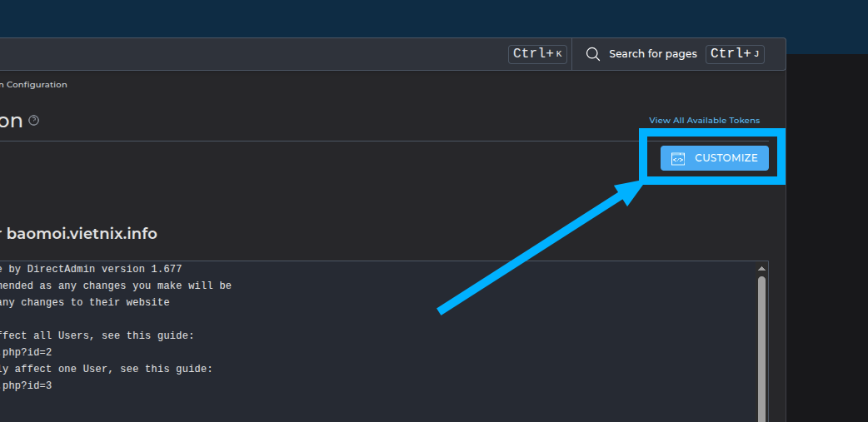Click the 'baomoi.vietnix.info' heading text

point(82,233)
